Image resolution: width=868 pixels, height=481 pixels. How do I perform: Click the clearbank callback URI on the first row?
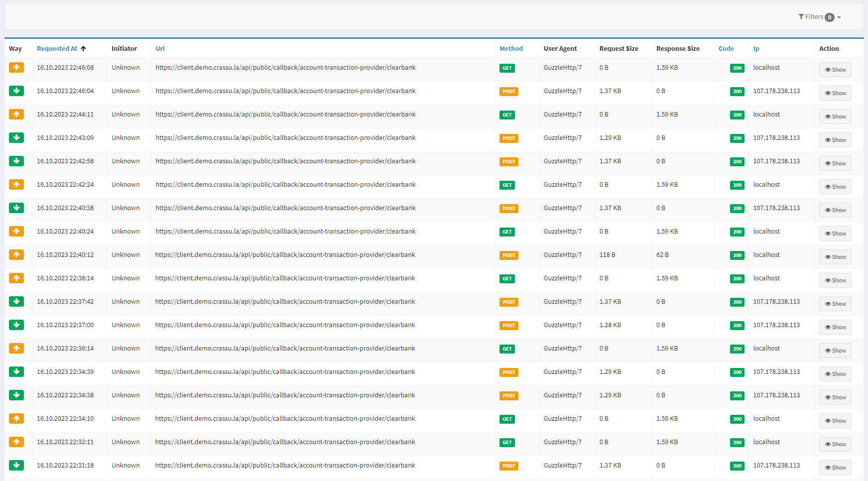coord(285,67)
